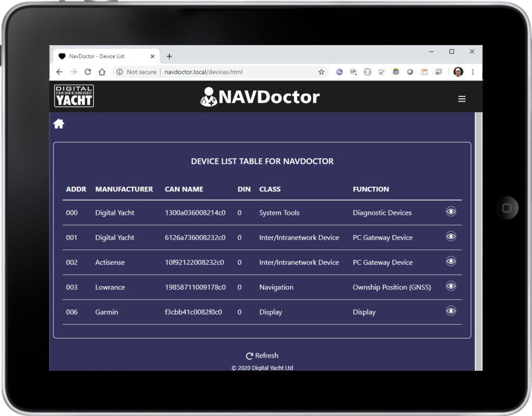Bookmark the page with the star icon
Viewport: 532px width, 416px height.
[x=321, y=72]
